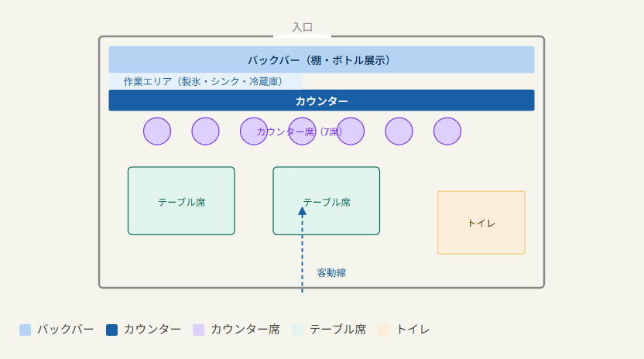Select the 作業エリア(製氷・シンク・冷蔵庫) block
Viewport: 644px width, 359px height.
tap(205, 81)
